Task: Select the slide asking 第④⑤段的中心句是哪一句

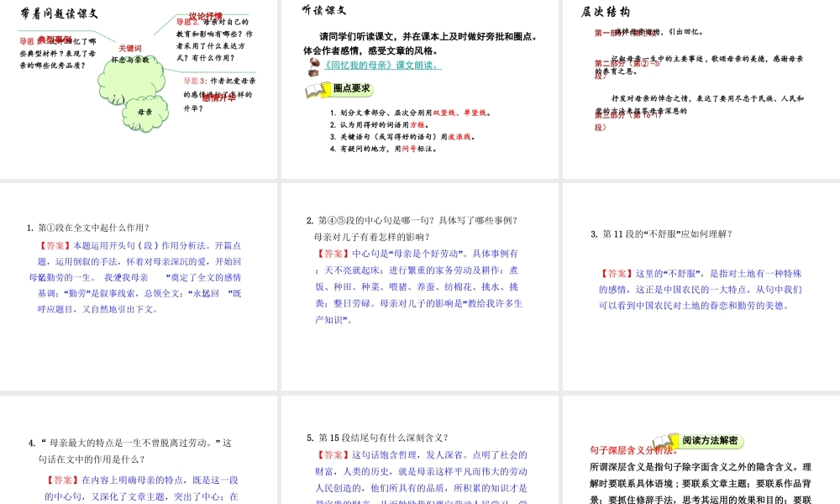Action: click(x=419, y=286)
